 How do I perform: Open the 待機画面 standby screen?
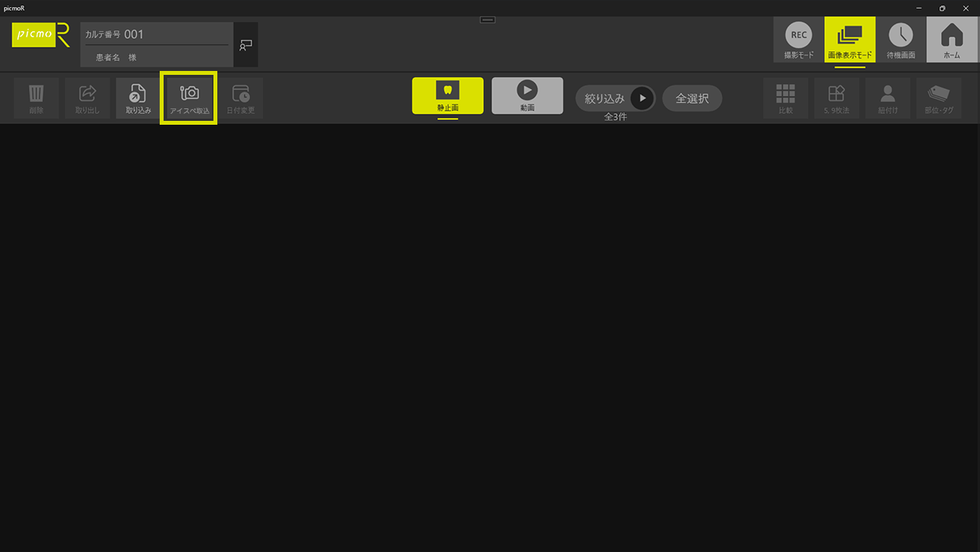(901, 40)
